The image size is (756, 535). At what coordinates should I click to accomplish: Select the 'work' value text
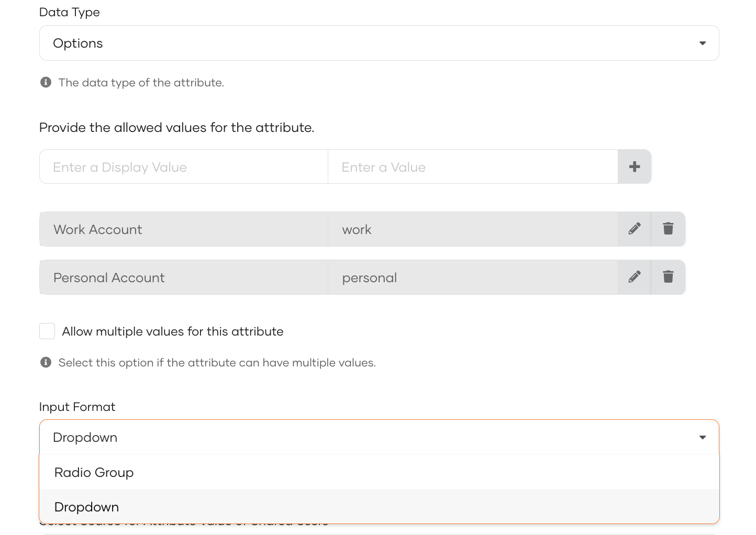(357, 230)
